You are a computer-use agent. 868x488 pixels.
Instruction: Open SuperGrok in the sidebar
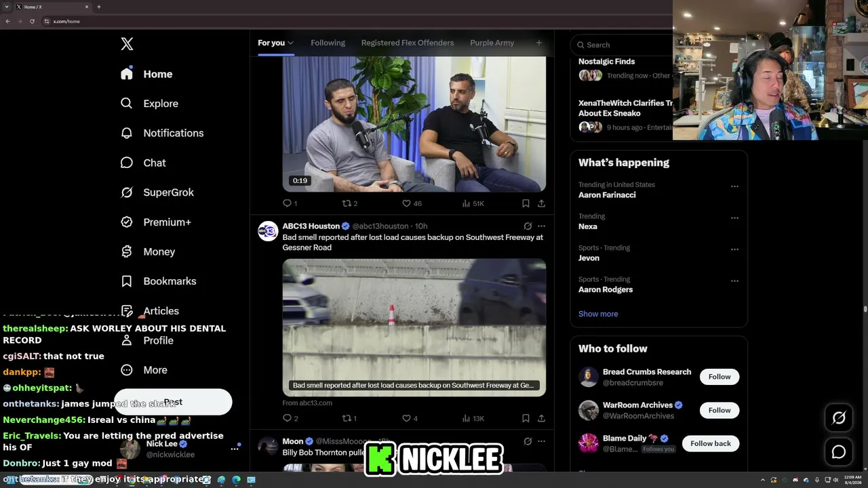pyautogui.click(x=157, y=192)
